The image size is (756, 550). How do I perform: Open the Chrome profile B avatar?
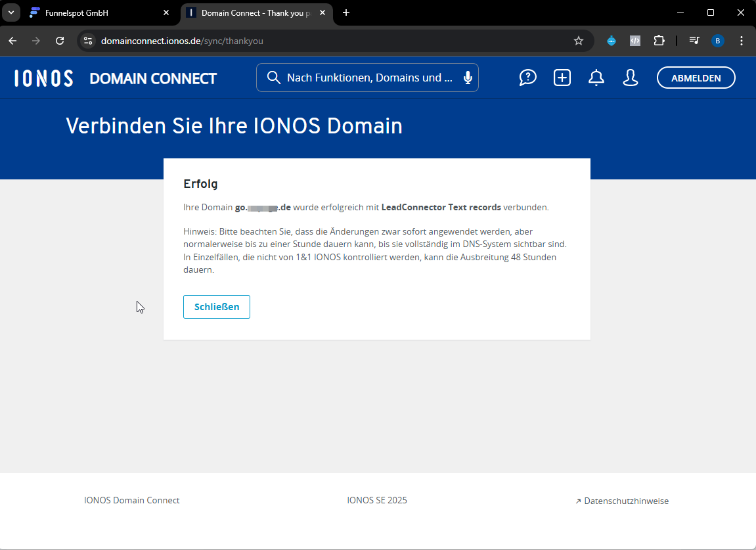pyautogui.click(x=718, y=41)
